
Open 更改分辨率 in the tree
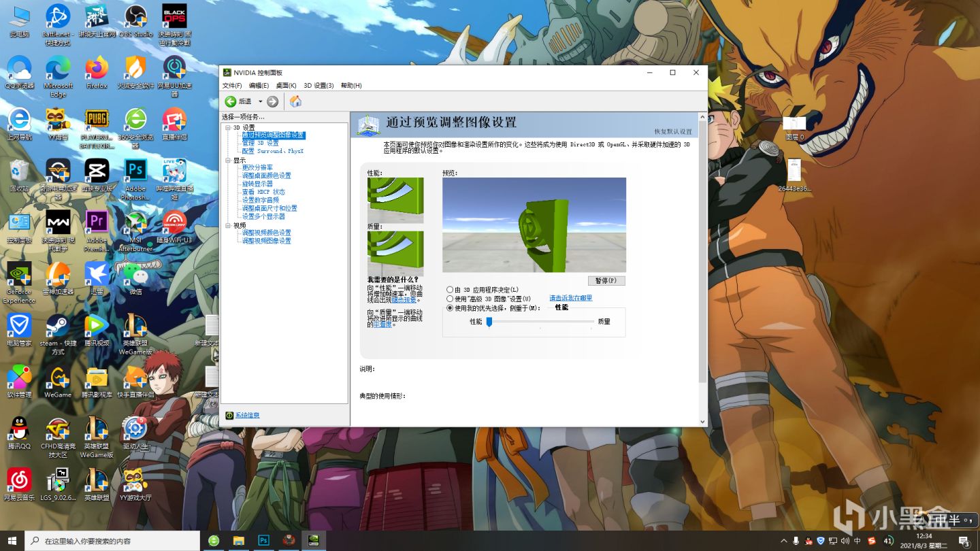point(257,167)
